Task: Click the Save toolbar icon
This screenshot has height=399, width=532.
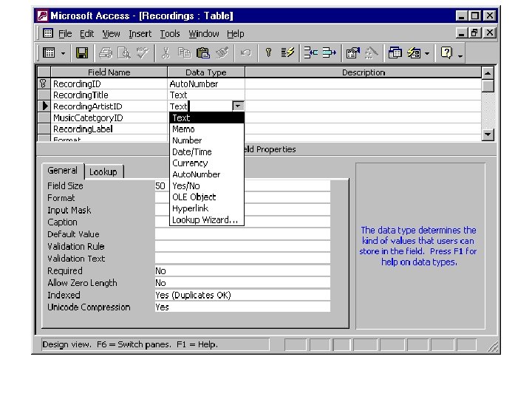Action: 82,53
